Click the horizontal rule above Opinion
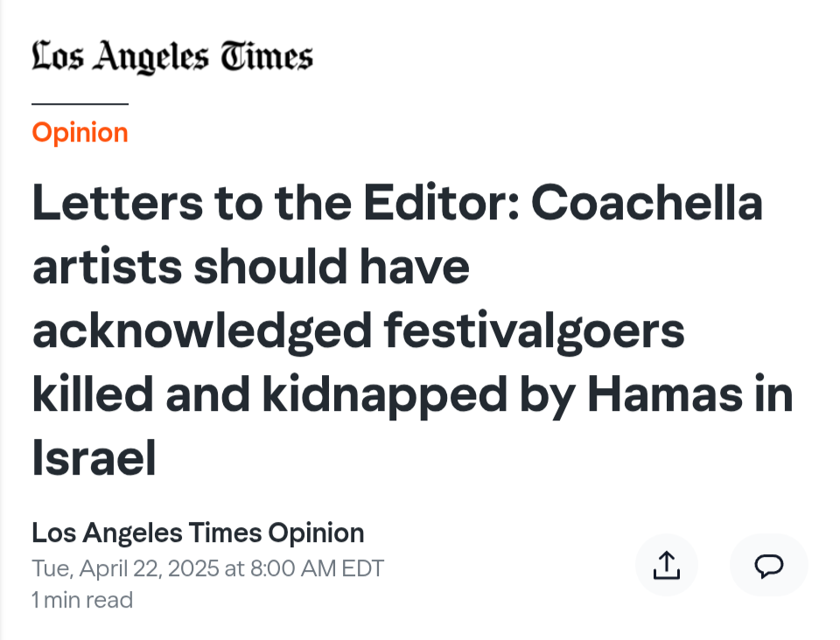The width and height of the screenshot is (840, 640). point(80,104)
